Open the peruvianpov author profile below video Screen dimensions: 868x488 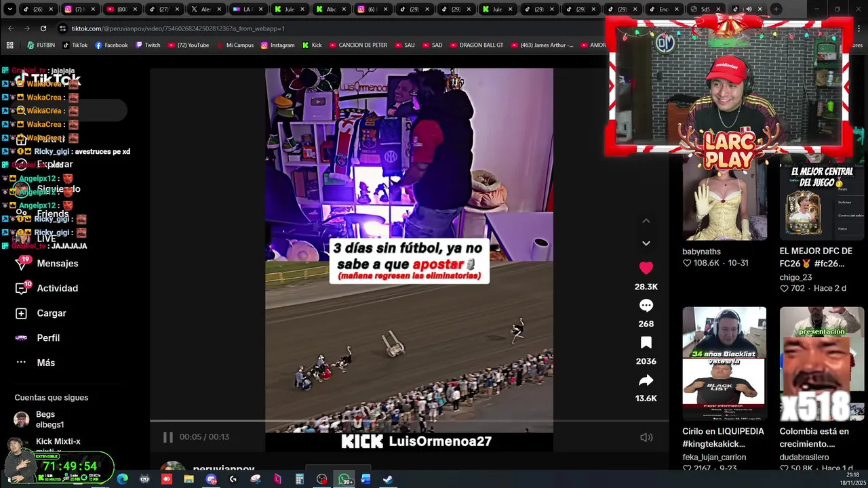(224, 469)
